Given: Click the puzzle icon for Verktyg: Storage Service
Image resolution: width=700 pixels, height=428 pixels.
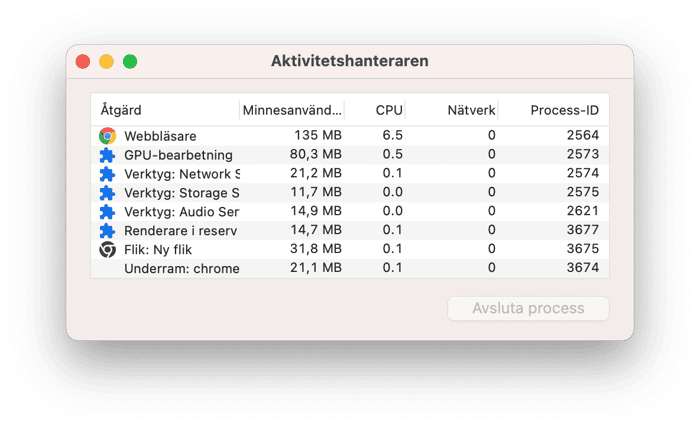Looking at the screenshot, I should click(107, 193).
